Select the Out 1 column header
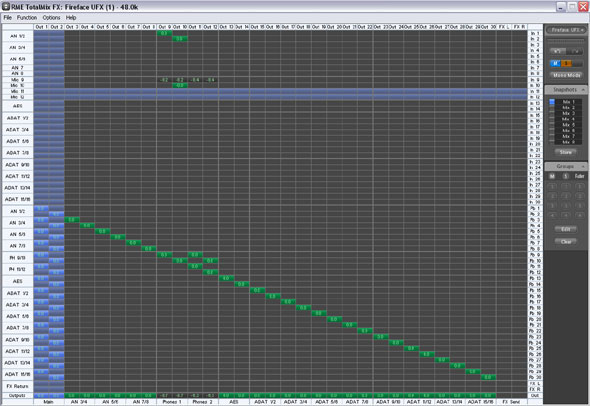Image resolution: width=590 pixels, height=406 pixels. click(41, 27)
